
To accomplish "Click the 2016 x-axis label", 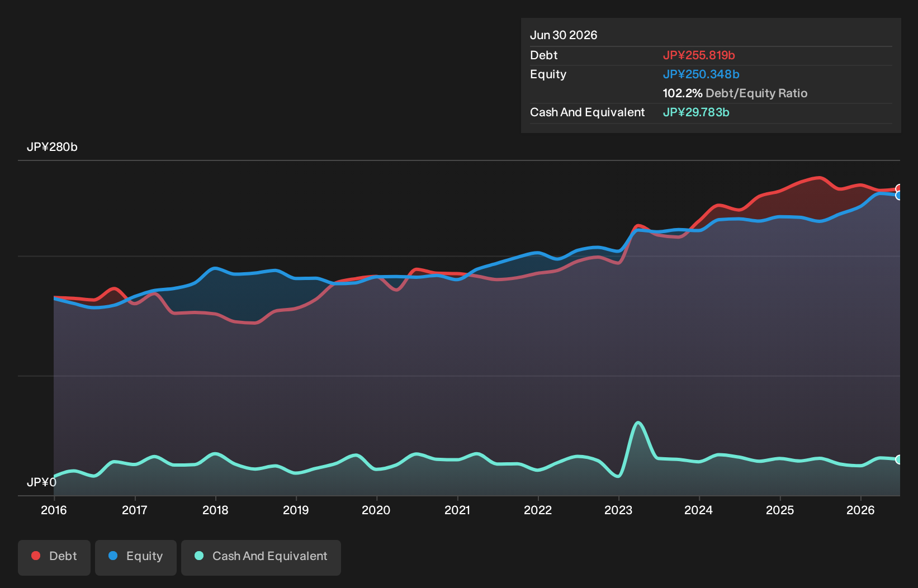I will point(54,510).
